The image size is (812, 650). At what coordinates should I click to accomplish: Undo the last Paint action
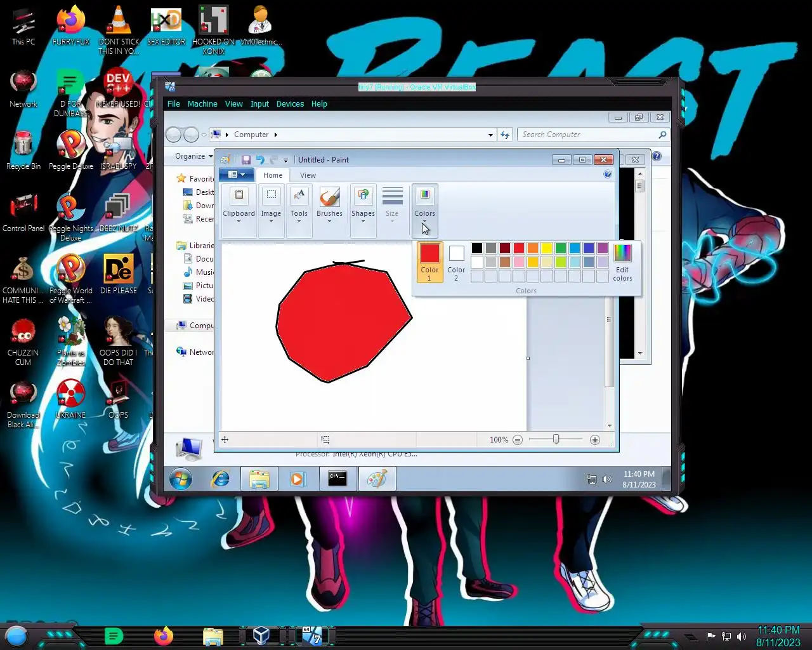tap(260, 160)
